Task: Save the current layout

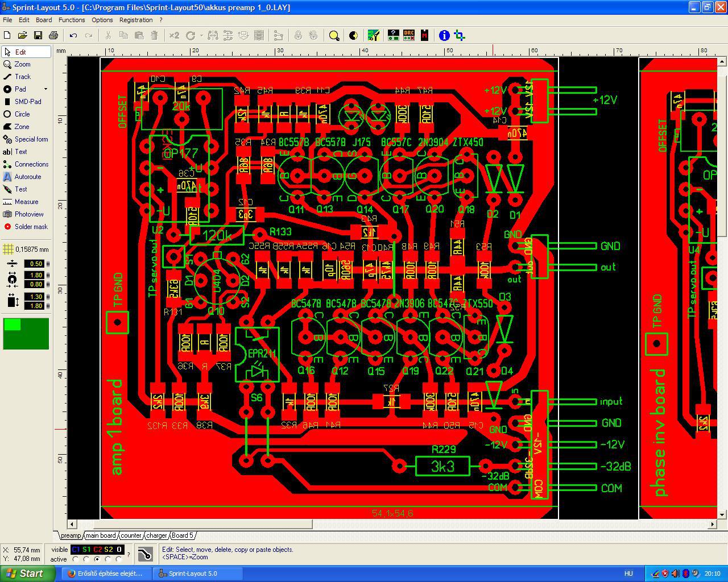Action: pyautogui.click(x=38, y=35)
